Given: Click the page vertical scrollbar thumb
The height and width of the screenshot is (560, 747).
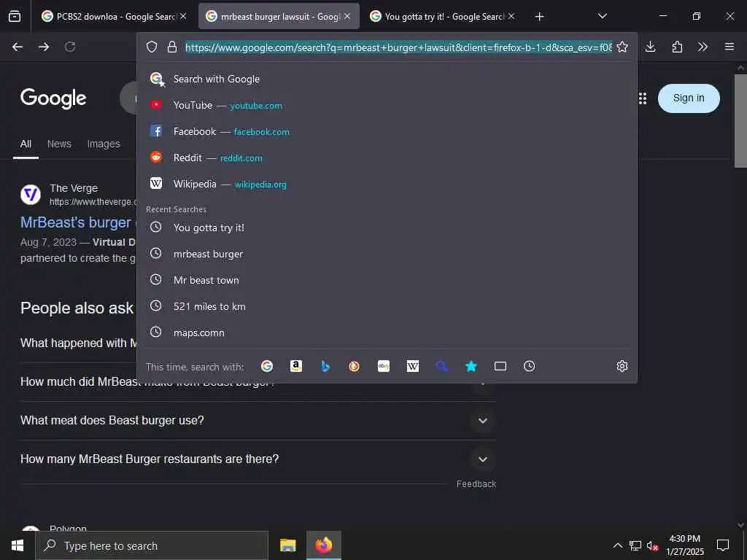Looking at the screenshot, I should pos(740,120).
